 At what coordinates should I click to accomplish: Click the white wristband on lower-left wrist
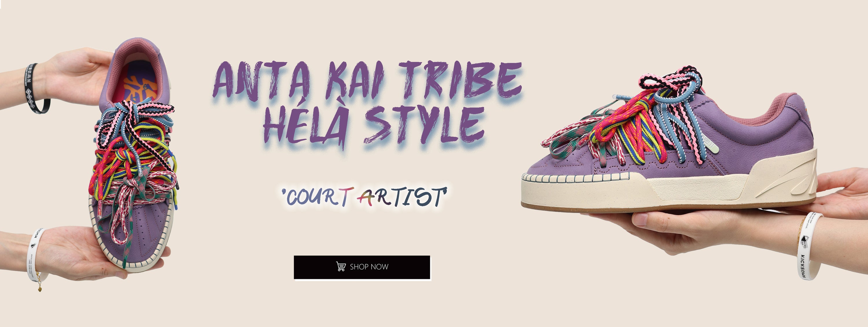pyautogui.click(x=36, y=254)
